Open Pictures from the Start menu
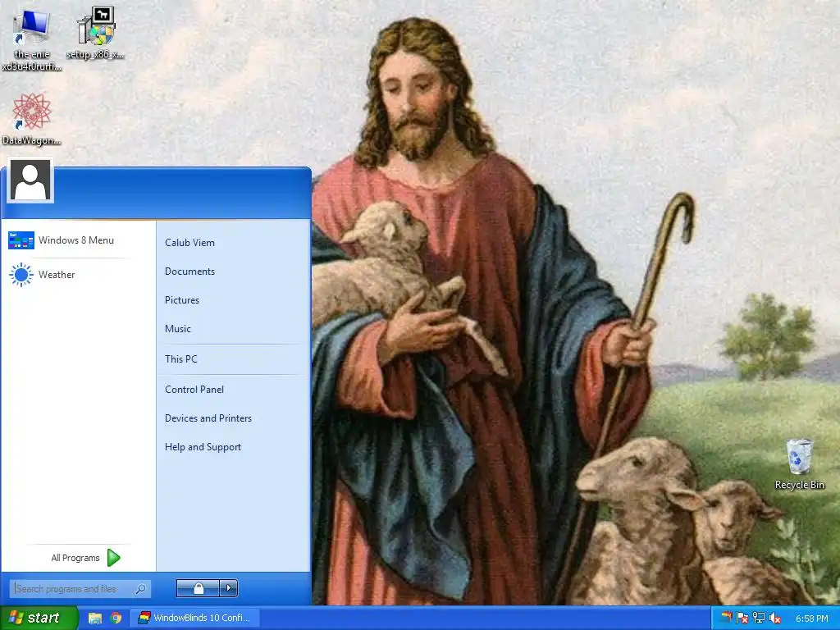Screen dimensions: 840x630 click(182, 300)
